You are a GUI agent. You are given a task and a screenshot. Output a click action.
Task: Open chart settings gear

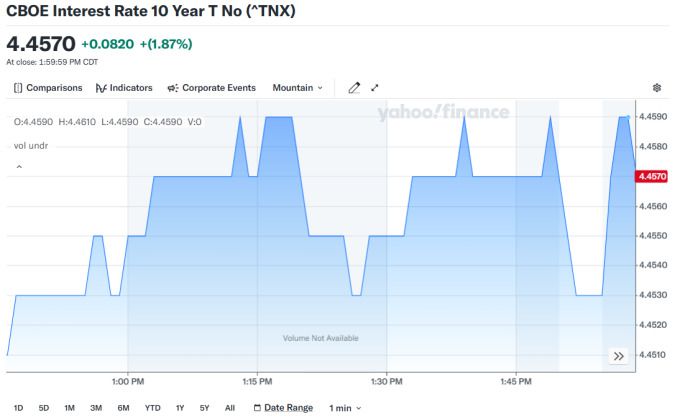(657, 88)
